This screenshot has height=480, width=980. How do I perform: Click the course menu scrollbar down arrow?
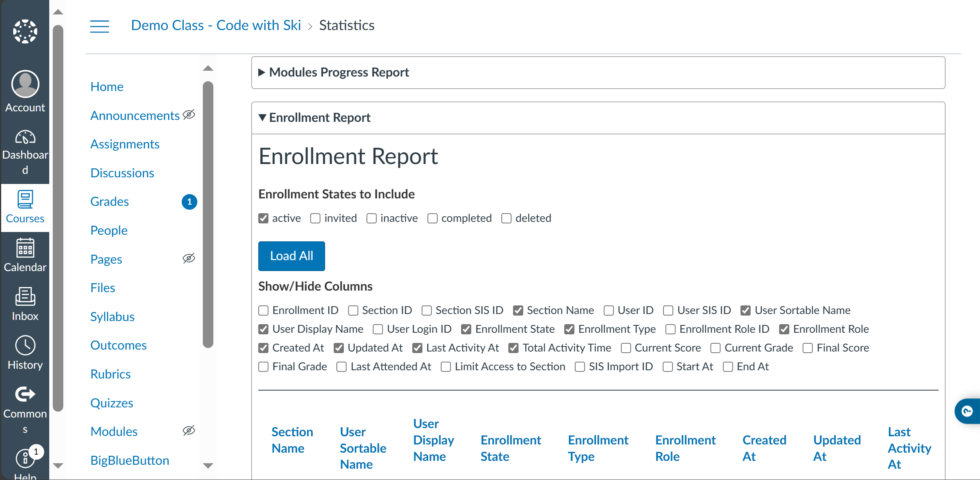coord(208,466)
